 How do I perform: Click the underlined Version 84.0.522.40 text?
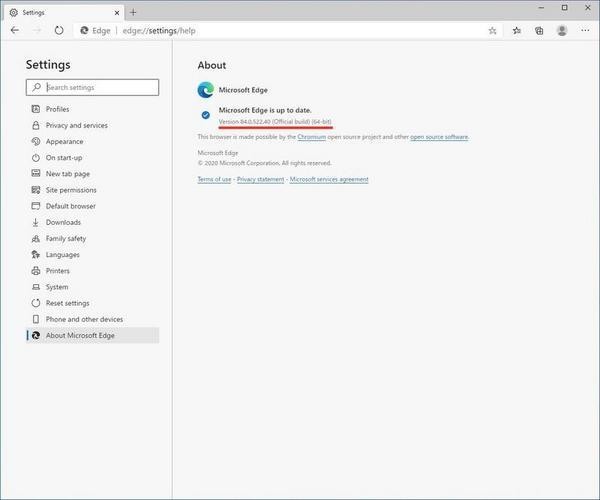(275, 122)
